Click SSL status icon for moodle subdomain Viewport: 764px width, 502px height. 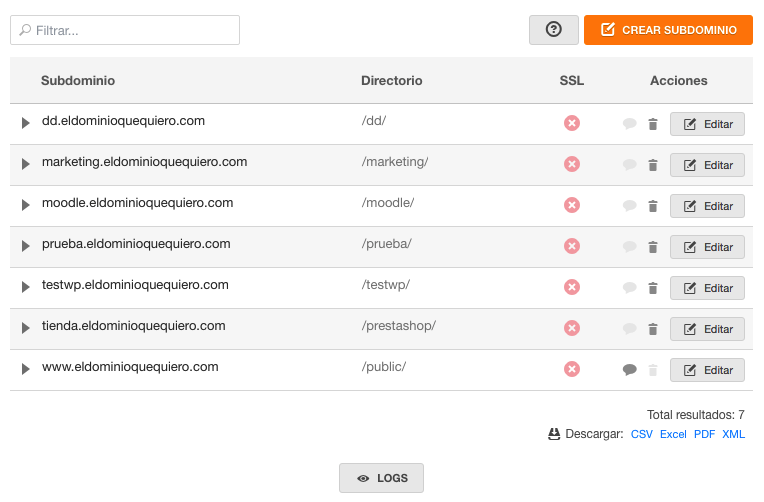[x=572, y=205]
